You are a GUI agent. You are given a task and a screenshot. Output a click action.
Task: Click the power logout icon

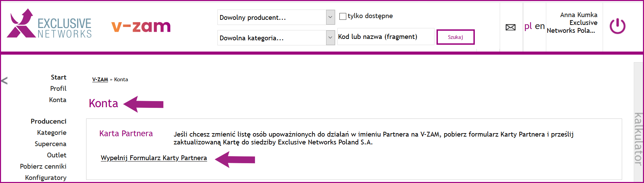pyautogui.click(x=617, y=26)
